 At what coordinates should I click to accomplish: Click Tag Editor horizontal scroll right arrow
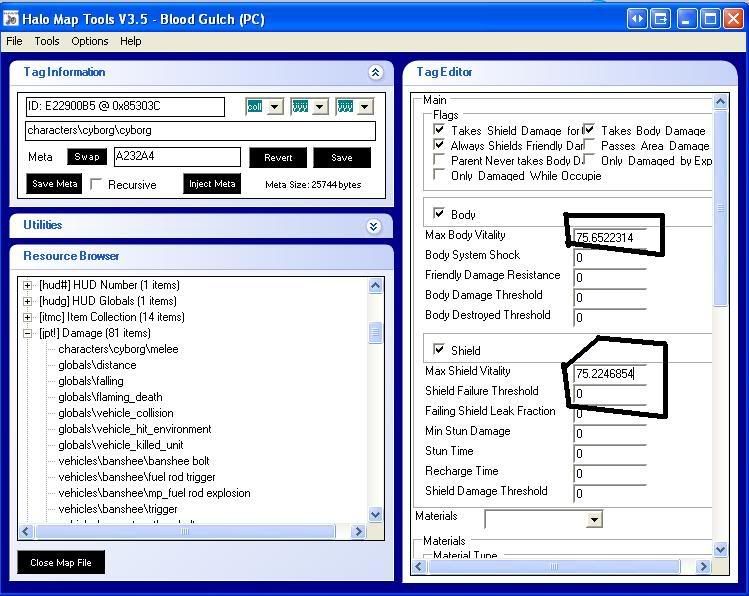(x=703, y=566)
